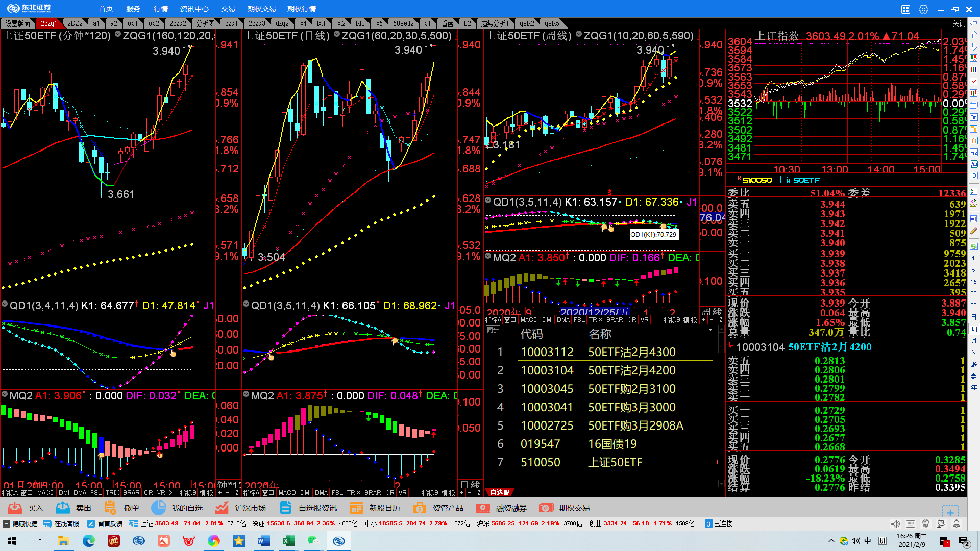The image size is (980, 551).
Task: Open the 期权交易 menu
Action: tap(261, 9)
